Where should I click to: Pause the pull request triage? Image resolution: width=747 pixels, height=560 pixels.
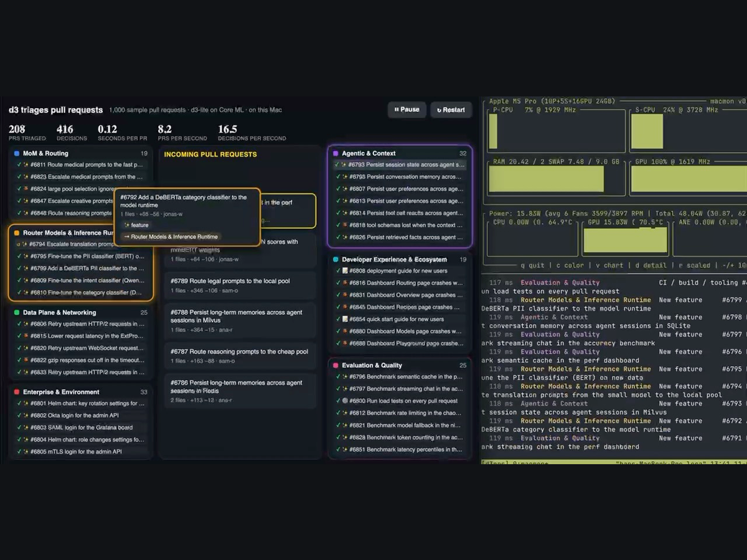pyautogui.click(x=407, y=110)
